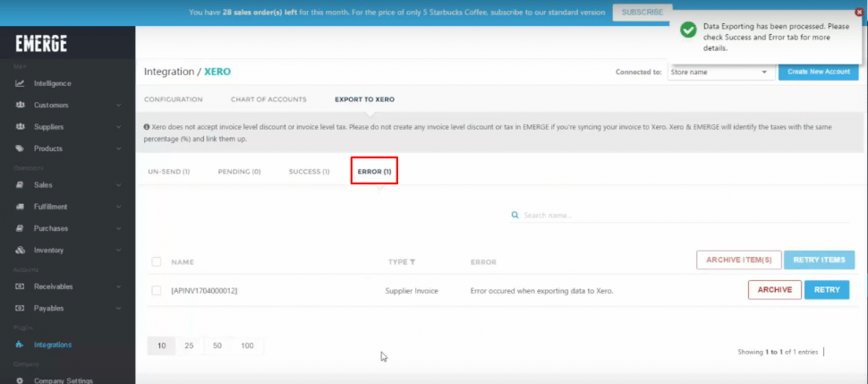The height and width of the screenshot is (384, 868).
Task: Click the Company Settings gear icon
Action: click(x=20, y=380)
